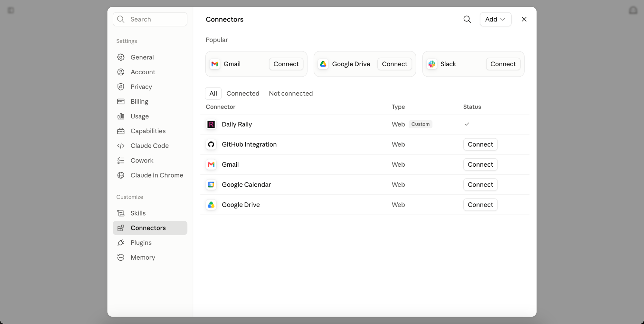Viewport: 644px width, 324px height.
Task: Open the Daily Raily connector row
Action: click(x=365, y=124)
